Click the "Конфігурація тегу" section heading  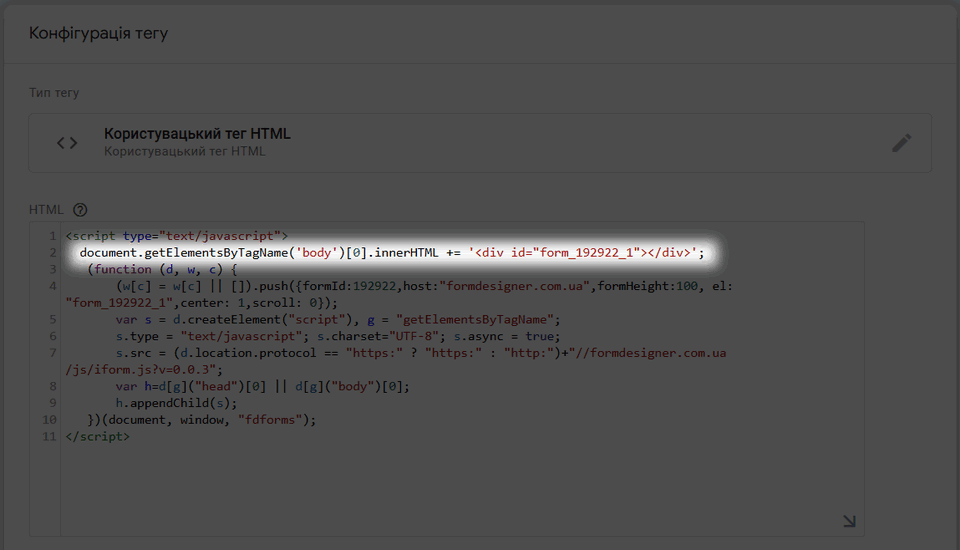[x=98, y=33]
